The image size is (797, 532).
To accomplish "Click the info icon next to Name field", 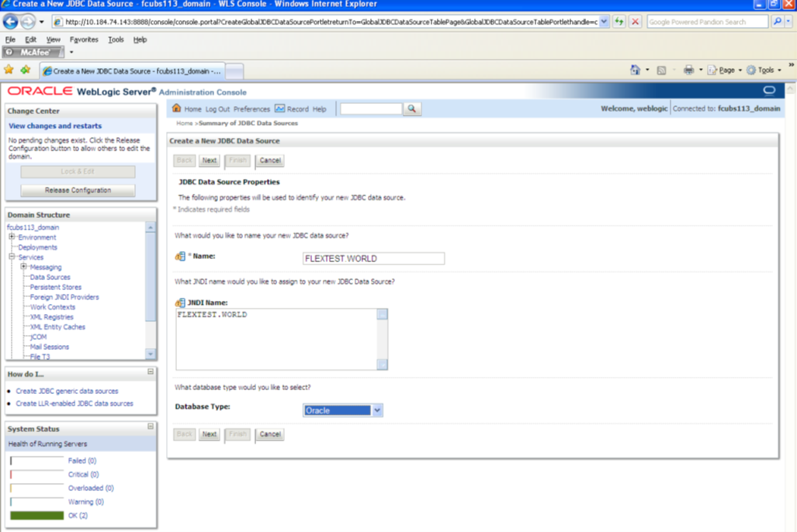I will pos(180,257).
